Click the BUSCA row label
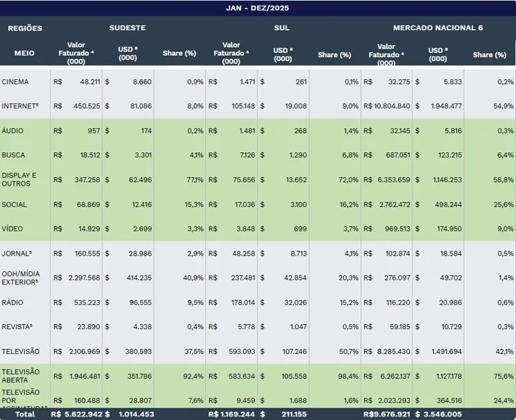This screenshot has height=420, width=516. tap(14, 156)
